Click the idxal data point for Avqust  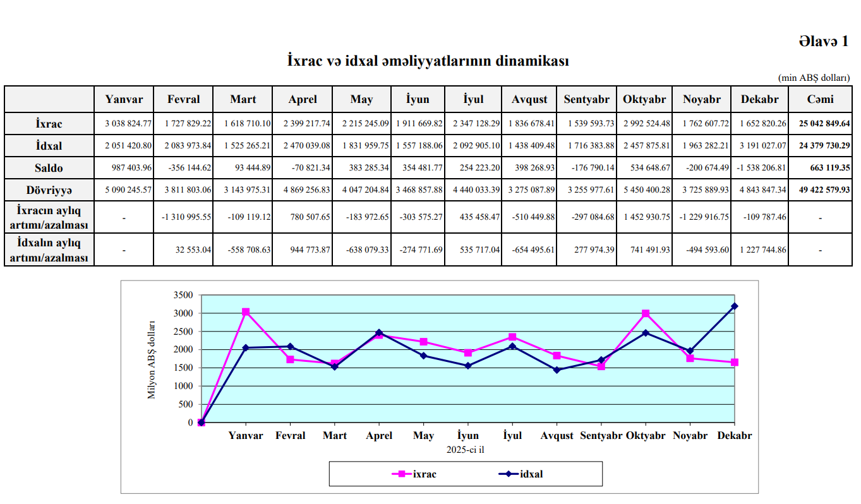coord(557,370)
